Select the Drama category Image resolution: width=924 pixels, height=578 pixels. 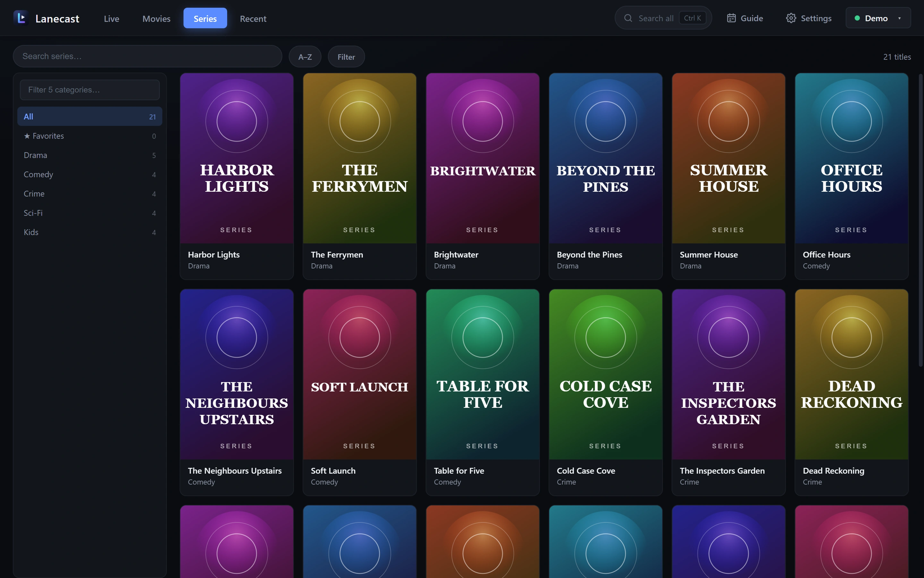tap(90, 155)
